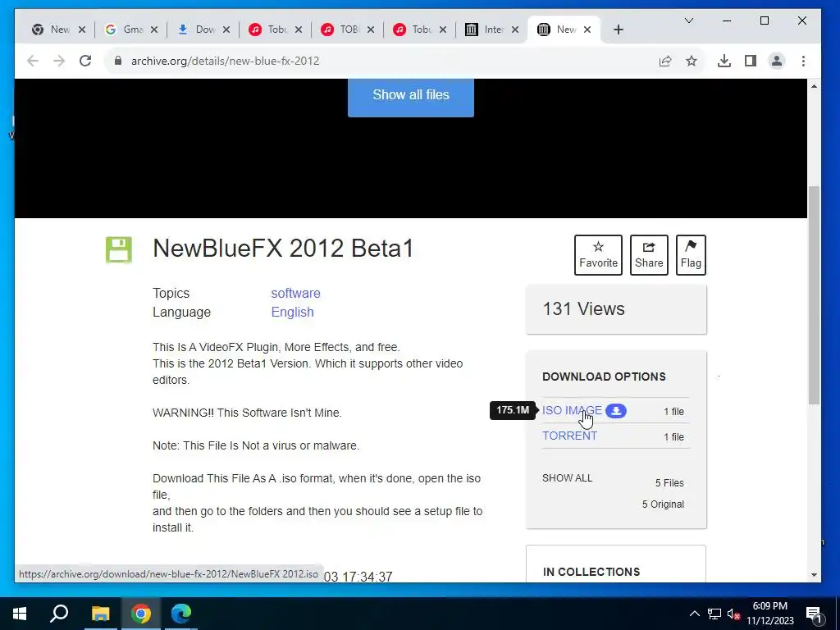Switch to the TOBU music tab in middle
840x630 pixels.
pyautogui.click(x=347, y=30)
